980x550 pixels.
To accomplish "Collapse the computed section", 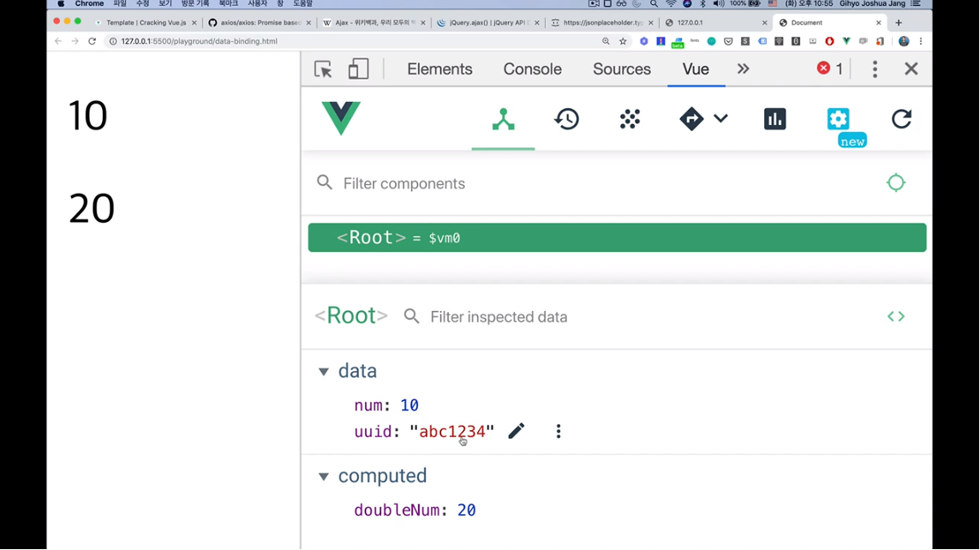I will pyautogui.click(x=324, y=476).
